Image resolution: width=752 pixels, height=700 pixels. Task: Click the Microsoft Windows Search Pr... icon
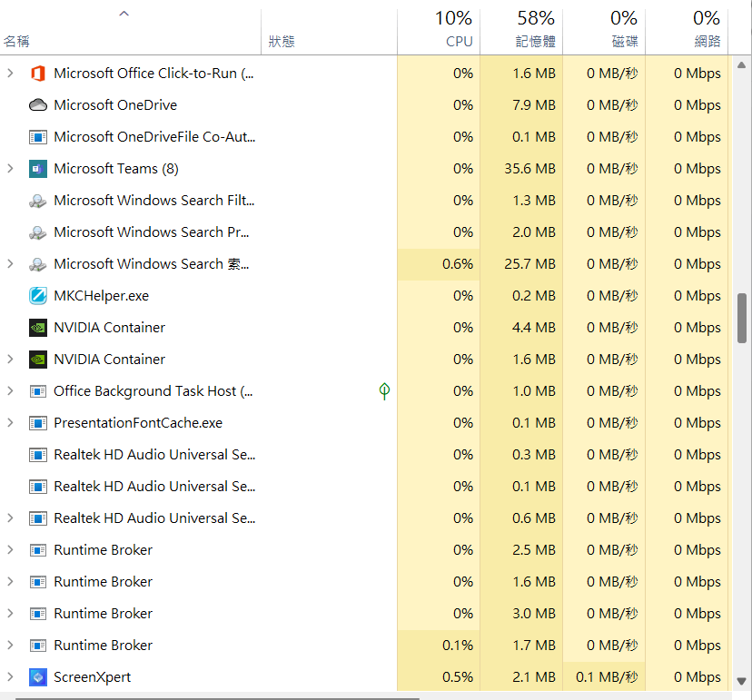38,232
